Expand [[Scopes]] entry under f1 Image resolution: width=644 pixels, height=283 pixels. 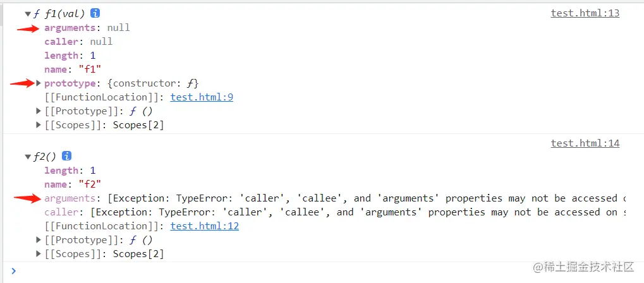click(39, 125)
